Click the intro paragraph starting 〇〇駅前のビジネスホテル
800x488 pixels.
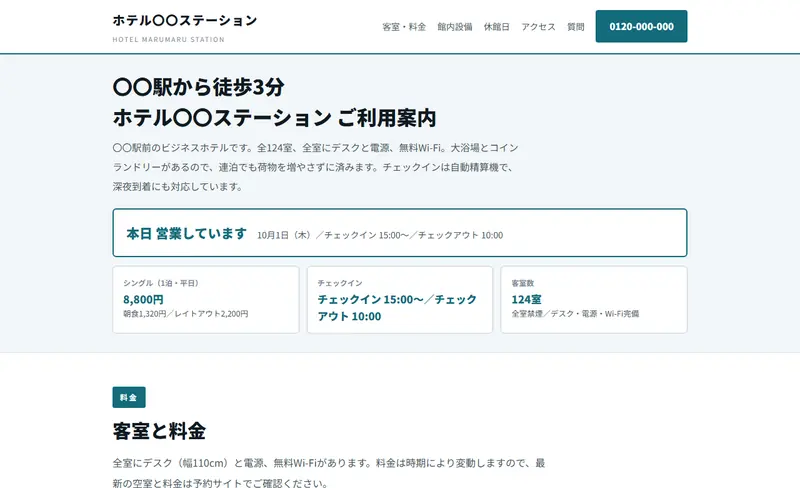tap(315, 167)
